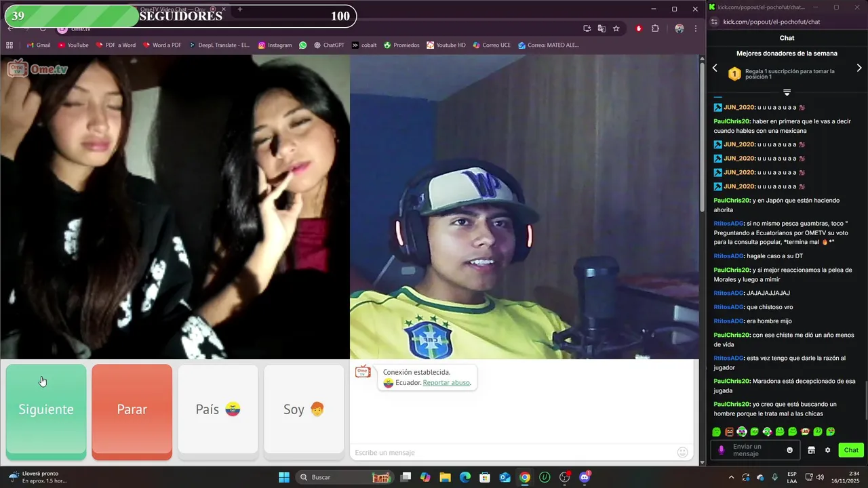
Task: Click the number 1 donor badge
Action: pyautogui.click(x=734, y=74)
